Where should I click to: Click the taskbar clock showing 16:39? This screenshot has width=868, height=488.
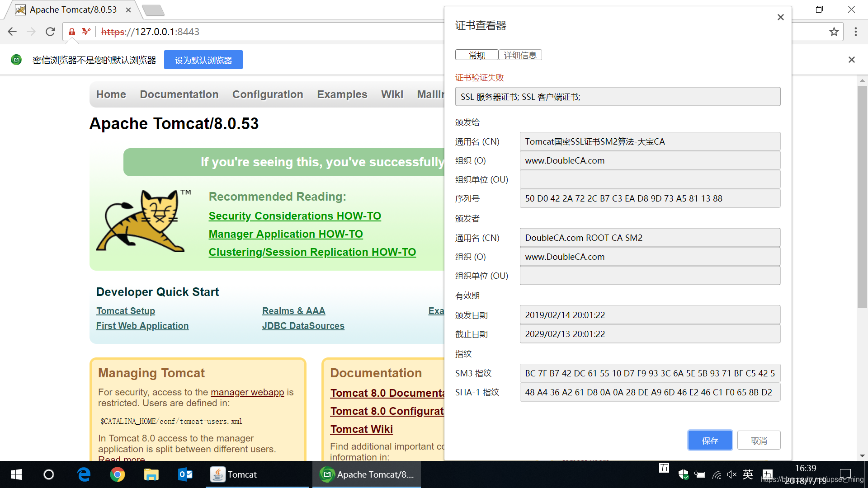point(805,474)
